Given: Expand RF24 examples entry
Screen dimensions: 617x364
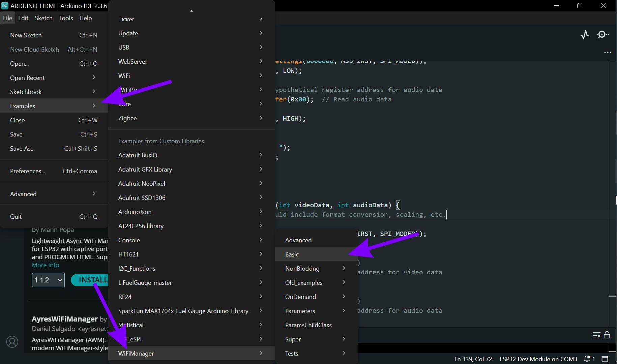Looking at the screenshot, I should pyautogui.click(x=192, y=297).
